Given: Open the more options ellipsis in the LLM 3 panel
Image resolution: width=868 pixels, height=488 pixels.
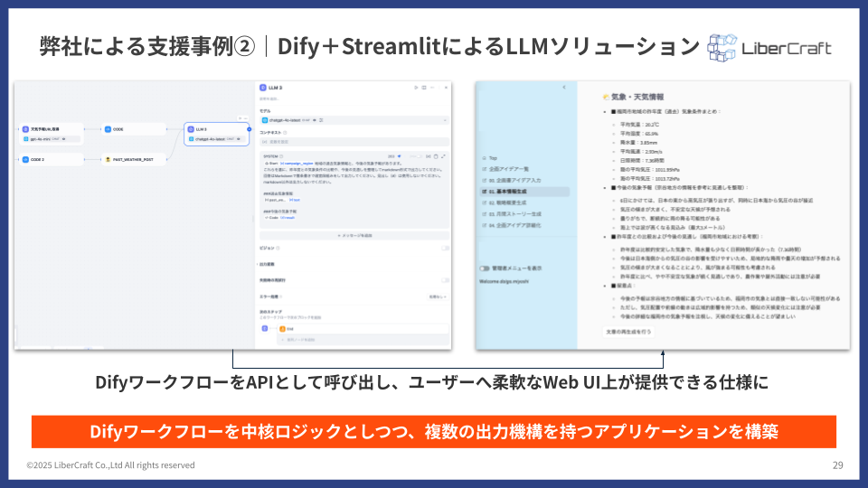Looking at the screenshot, I should click(433, 88).
